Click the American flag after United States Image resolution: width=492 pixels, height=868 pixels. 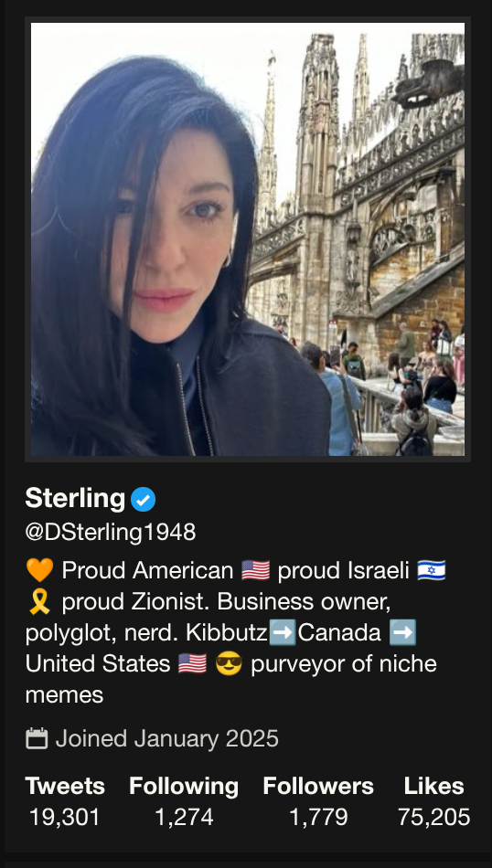click(x=192, y=663)
